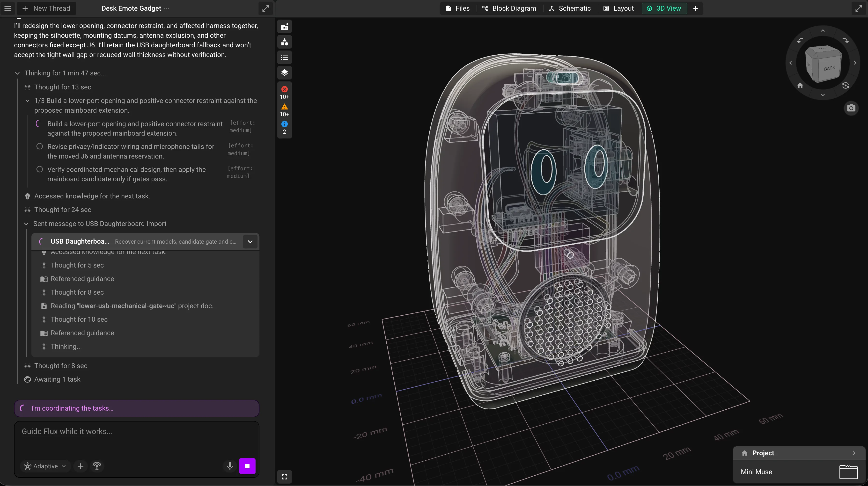Open the hamburger menu in the chat panel
The image size is (868, 486).
tap(8, 8)
